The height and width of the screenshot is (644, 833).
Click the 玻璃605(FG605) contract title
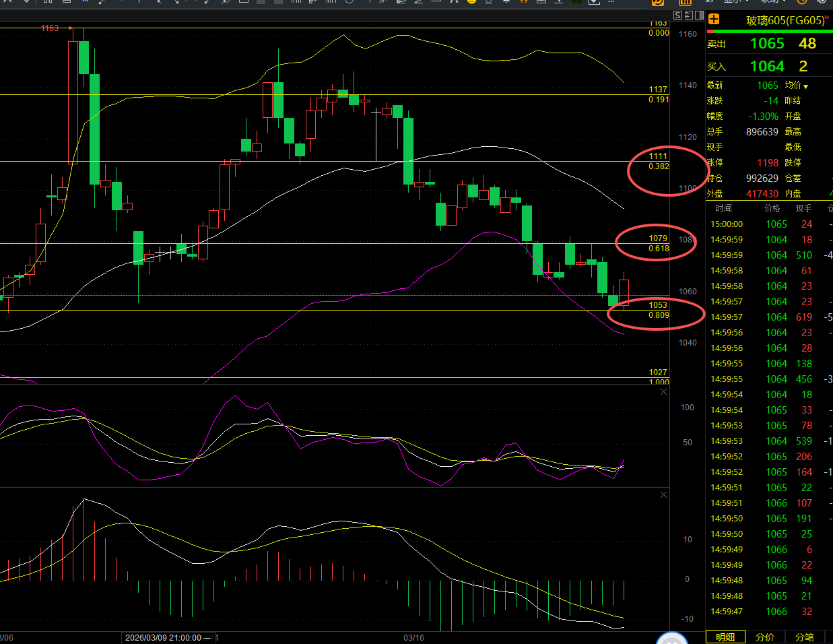pos(785,20)
